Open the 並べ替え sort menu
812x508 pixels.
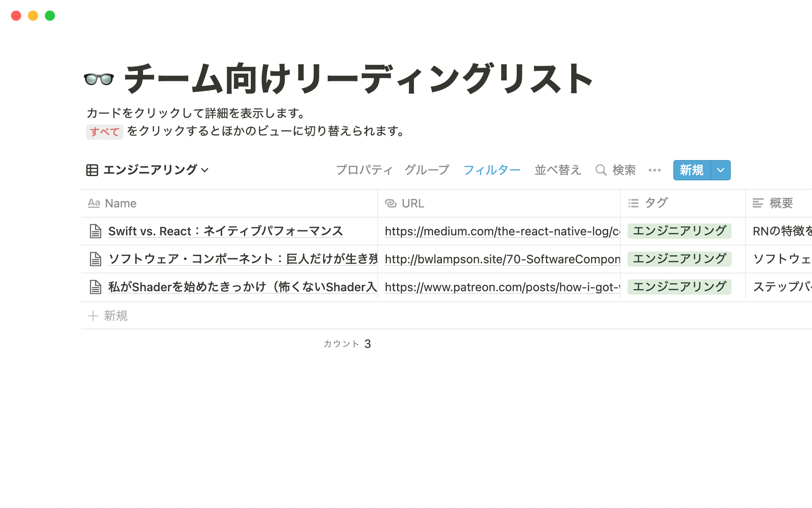pos(558,170)
